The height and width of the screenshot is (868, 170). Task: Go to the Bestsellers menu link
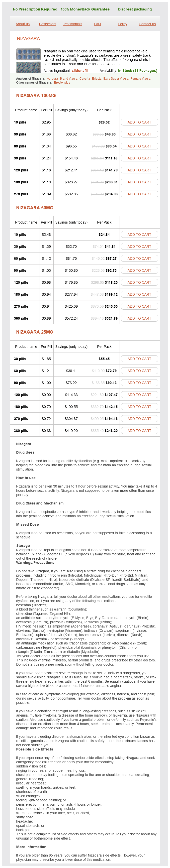(47, 24)
